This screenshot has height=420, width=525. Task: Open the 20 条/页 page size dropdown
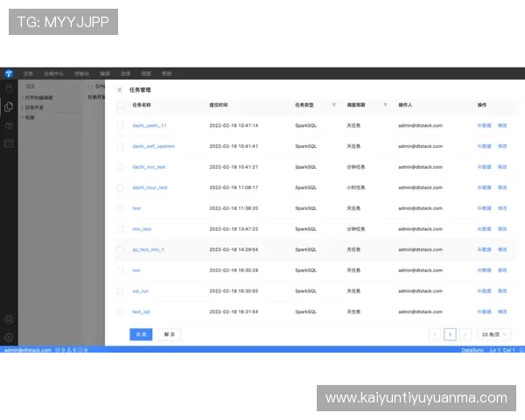(494, 334)
